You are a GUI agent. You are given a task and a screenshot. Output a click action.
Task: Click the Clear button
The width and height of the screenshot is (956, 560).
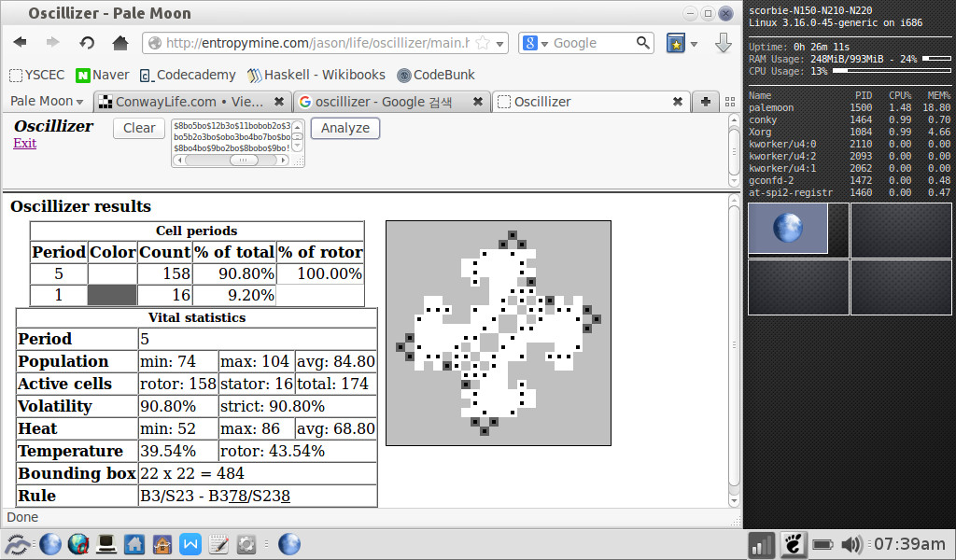(x=139, y=128)
